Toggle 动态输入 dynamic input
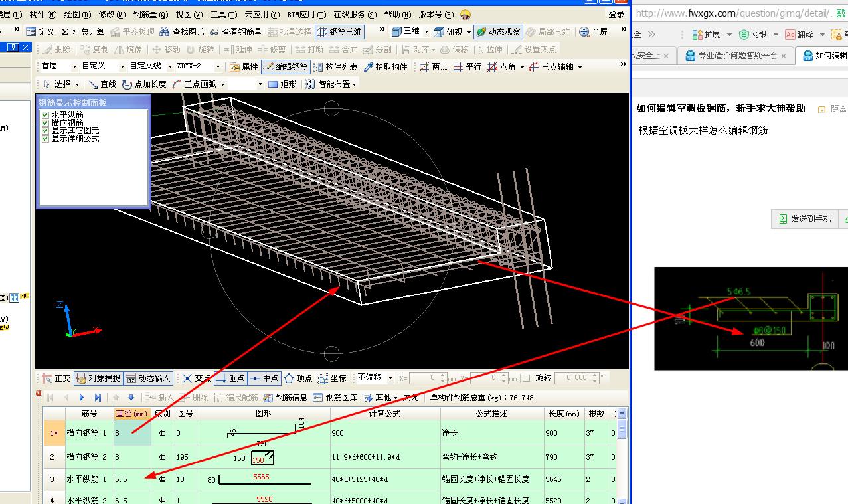This screenshot has height=504, width=848. click(148, 378)
